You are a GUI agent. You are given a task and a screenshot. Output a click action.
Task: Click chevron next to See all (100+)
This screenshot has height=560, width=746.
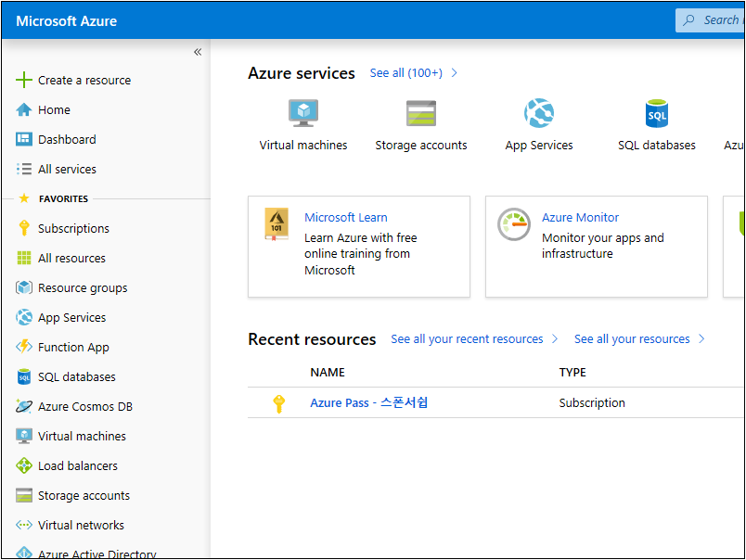click(x=455, y=72)
